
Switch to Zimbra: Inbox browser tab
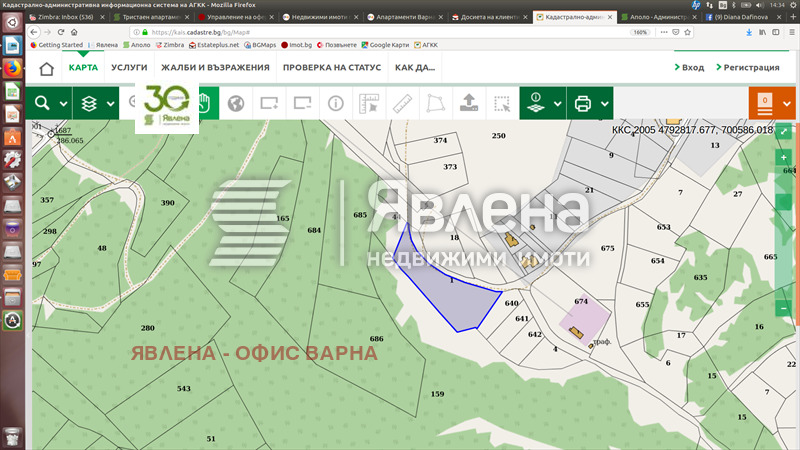(66, 17)
